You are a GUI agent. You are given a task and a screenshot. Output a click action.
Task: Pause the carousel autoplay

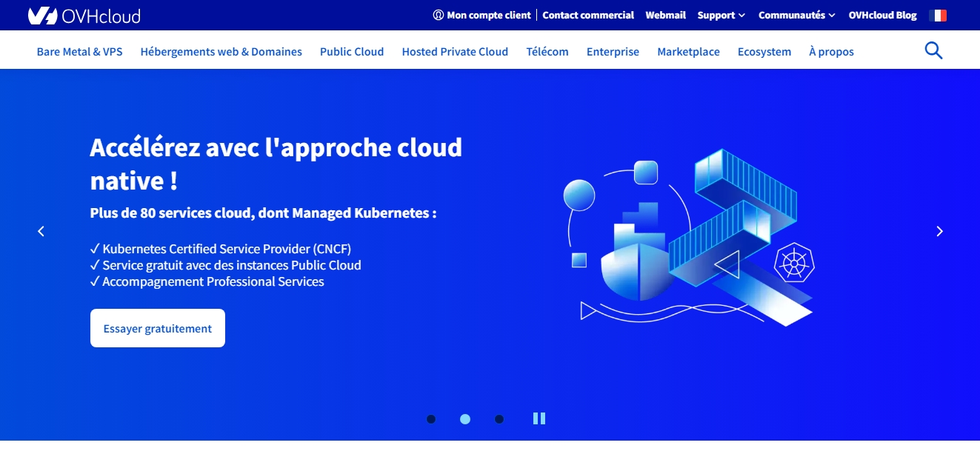click(x=539, y=418)
